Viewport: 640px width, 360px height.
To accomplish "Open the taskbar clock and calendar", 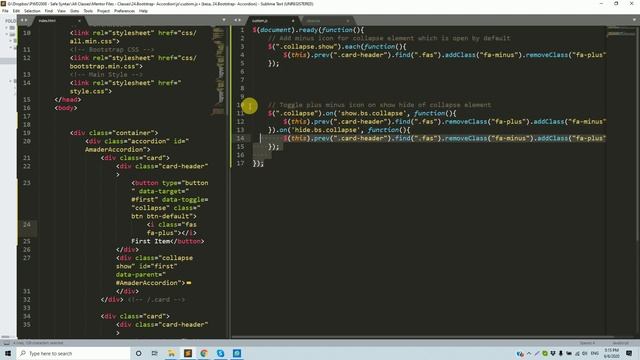I will coord(611,353).
